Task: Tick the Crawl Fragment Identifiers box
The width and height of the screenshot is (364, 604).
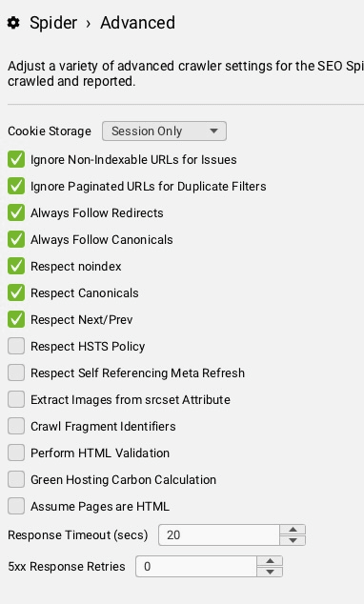Action: click(x=16, y=426)
